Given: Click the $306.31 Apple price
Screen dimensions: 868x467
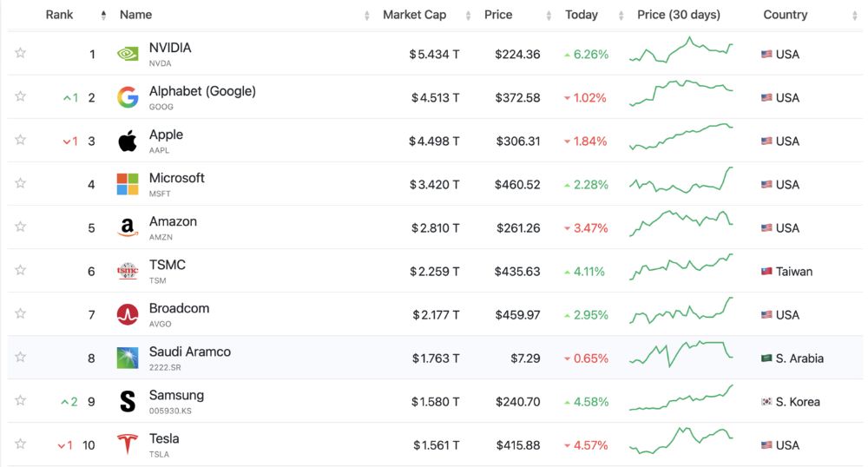Looking at the screenshot, I should point(517,141).
